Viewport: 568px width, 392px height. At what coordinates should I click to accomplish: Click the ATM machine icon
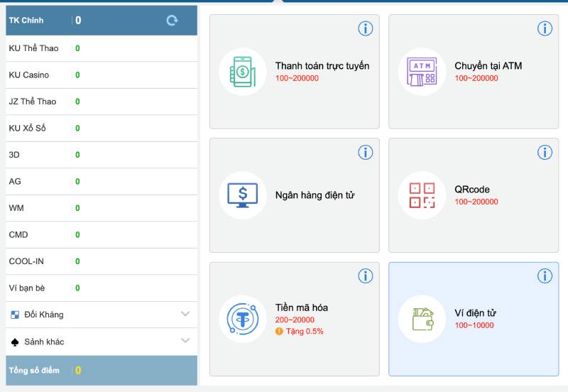coord(422,72)
